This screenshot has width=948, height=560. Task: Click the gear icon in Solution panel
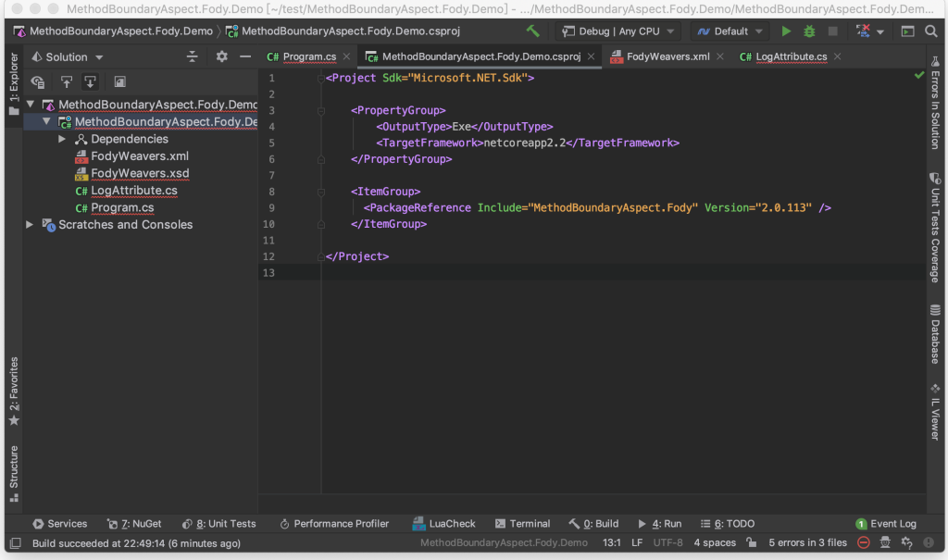(222, 56)
